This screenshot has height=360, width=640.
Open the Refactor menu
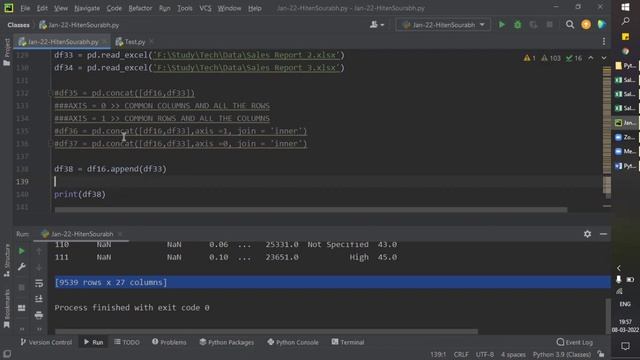click(140, 8)
